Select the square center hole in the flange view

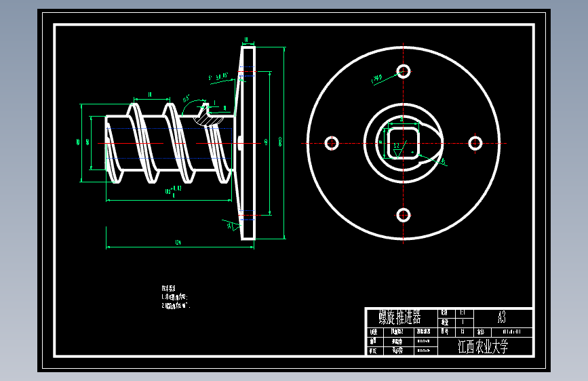click(403, 143)
